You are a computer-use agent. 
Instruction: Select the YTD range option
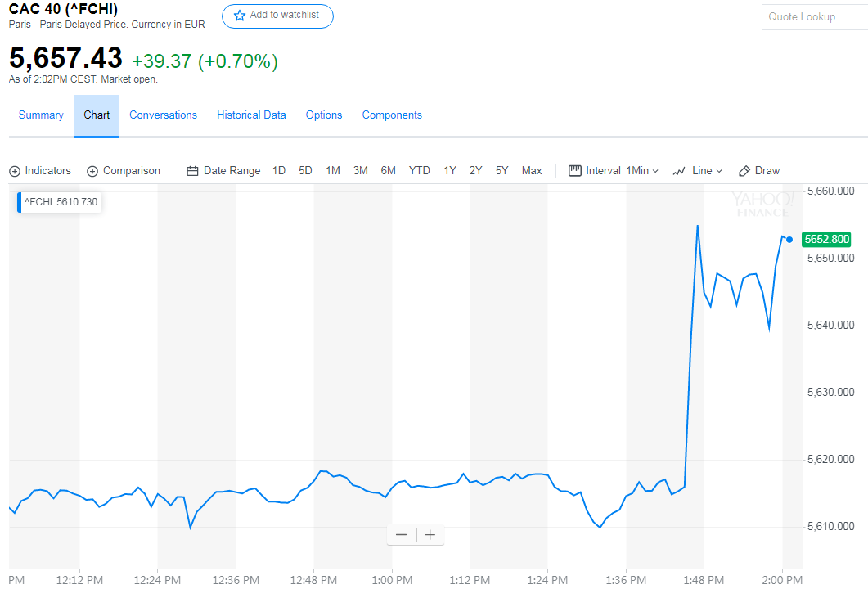pos(420,171)
